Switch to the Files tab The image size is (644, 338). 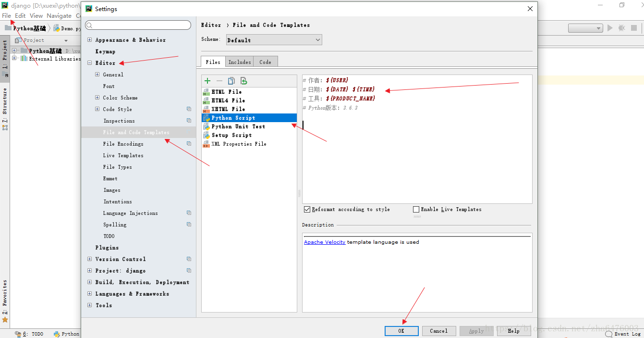tap(213, 62)
